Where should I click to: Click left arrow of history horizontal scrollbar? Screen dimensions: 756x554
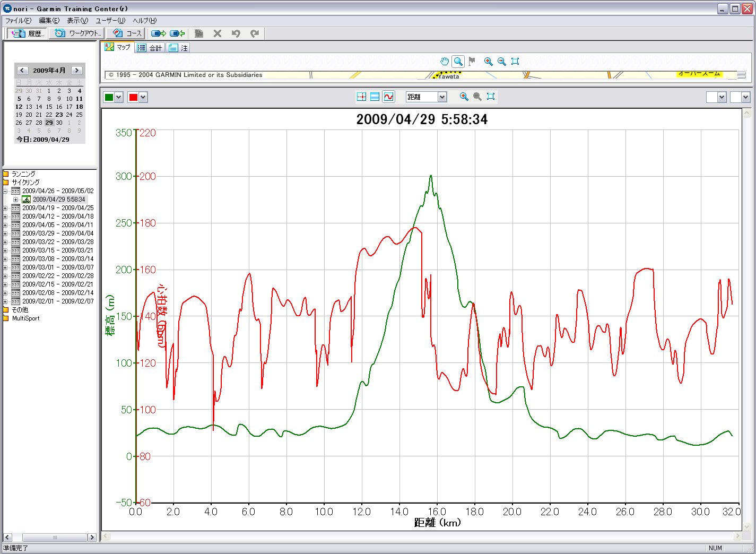point(7,538)
